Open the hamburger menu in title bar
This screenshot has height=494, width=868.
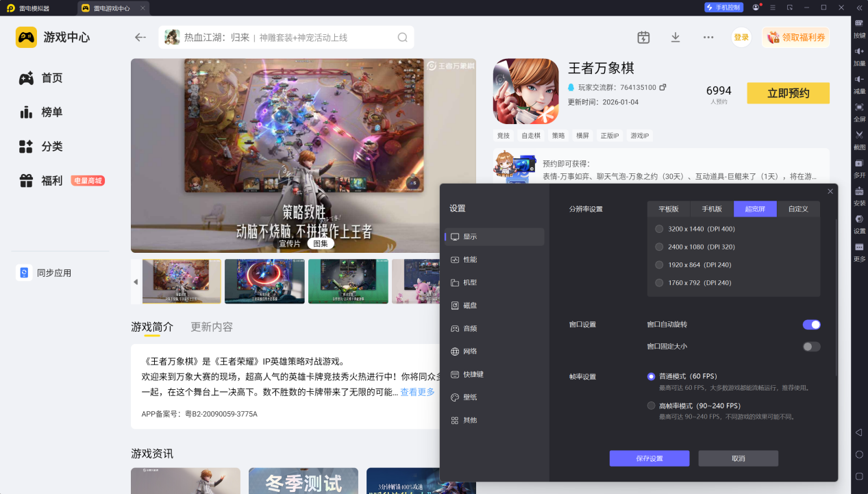click(x=773, y=8)
